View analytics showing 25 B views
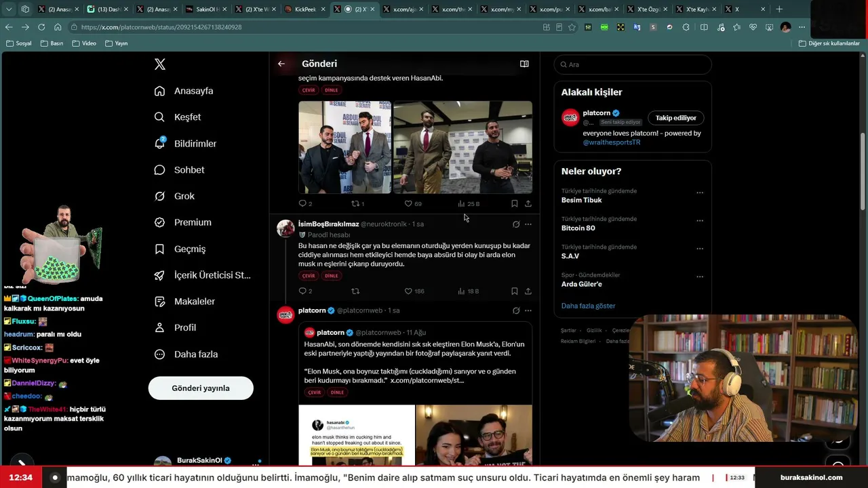This screenshot has height=488, width=868. (468, 203)
